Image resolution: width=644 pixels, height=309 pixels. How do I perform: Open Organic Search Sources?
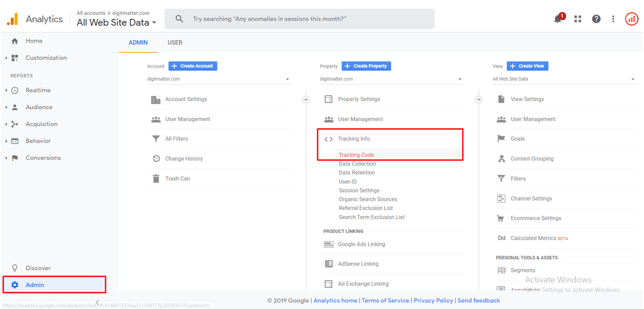368,199
